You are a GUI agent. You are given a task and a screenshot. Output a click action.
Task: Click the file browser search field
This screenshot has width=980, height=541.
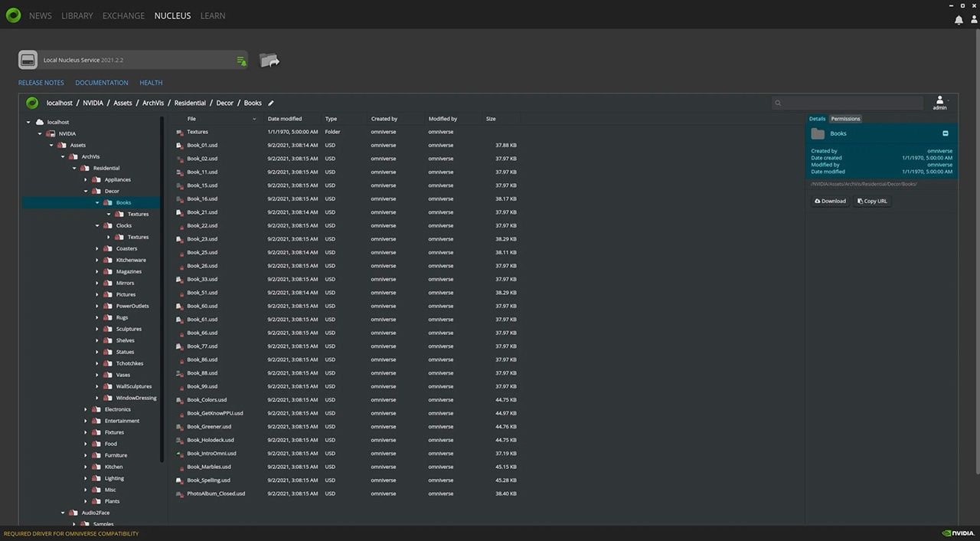pos(850,103)
